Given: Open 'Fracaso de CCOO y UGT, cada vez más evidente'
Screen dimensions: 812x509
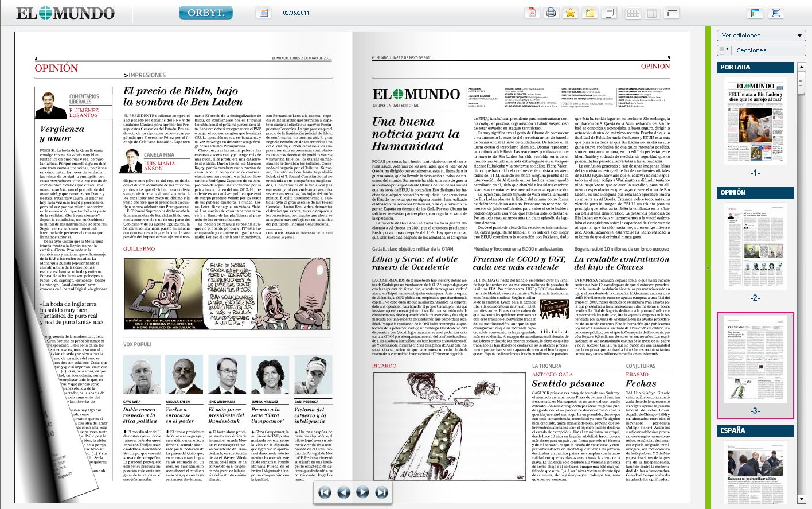Looking at the screenshot, I should pos(520,263).
